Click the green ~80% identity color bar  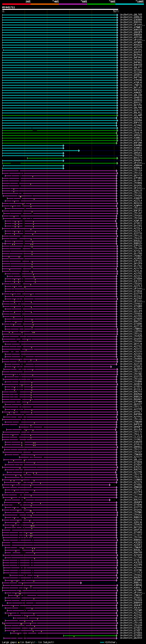click(101, 4)
